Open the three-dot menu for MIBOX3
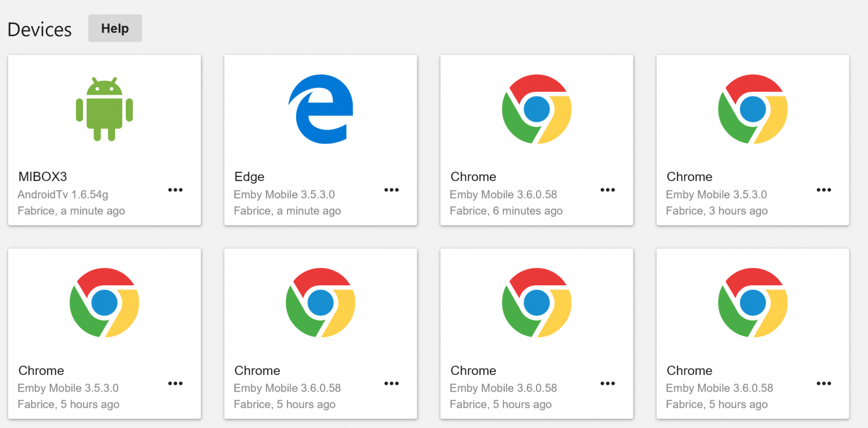Screen dimensions: 868x428 tap(175, 190)
